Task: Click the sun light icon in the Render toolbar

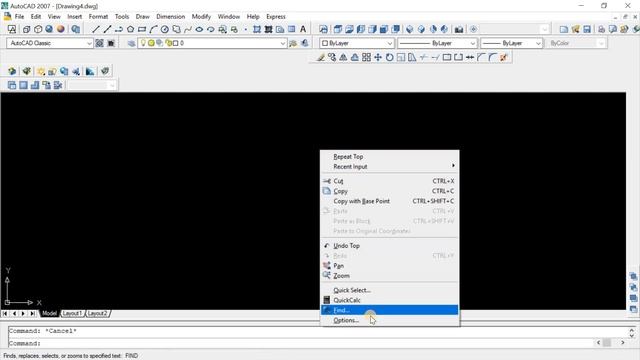Action: click(41, 71)
